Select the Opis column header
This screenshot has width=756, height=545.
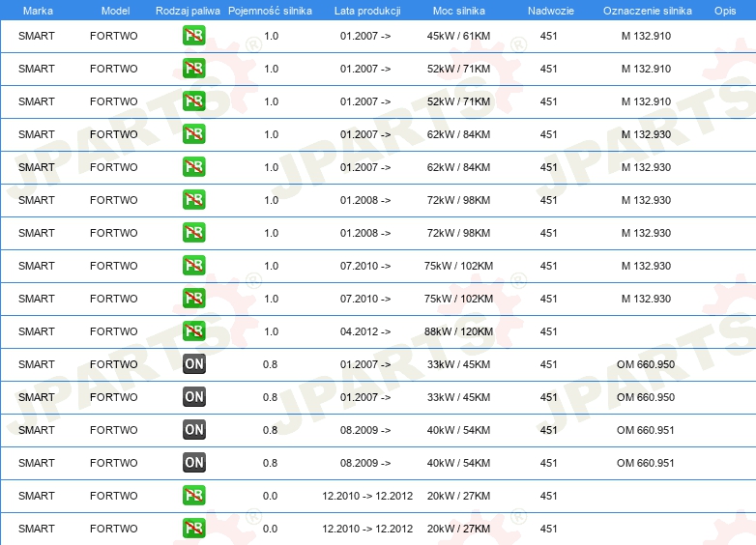point(724,10)
